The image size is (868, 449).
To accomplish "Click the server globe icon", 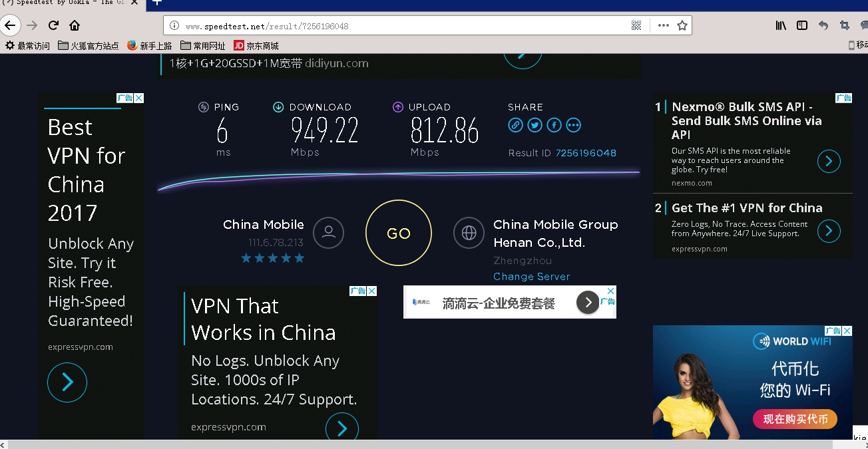I will tap(469, 233).
